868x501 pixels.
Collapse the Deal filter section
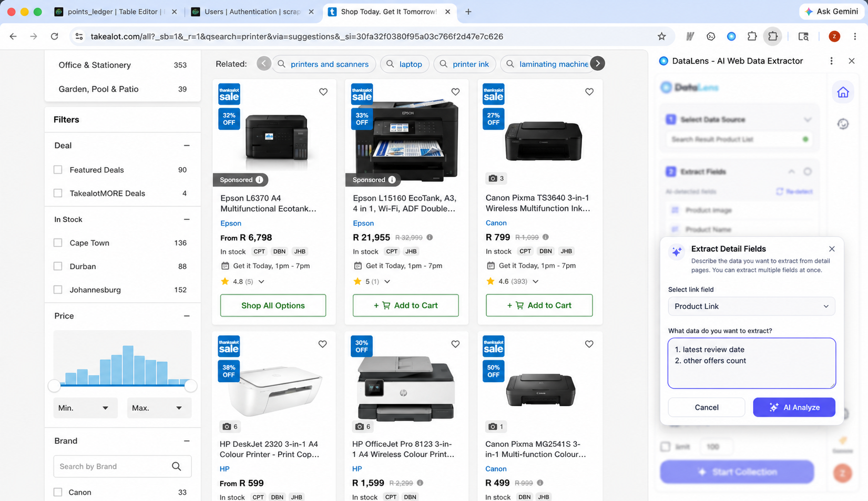click(187, 146)
